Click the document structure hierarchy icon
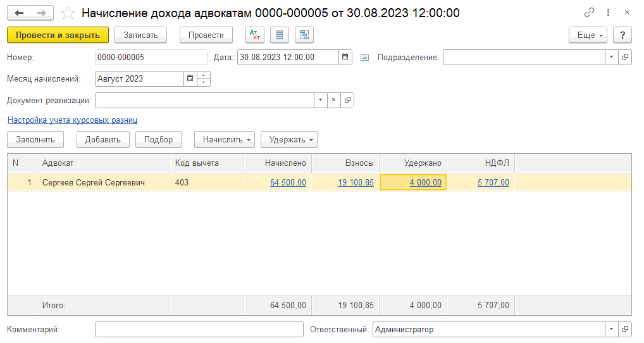The height and width of the screenshot is (343, 644). (304, 35)
